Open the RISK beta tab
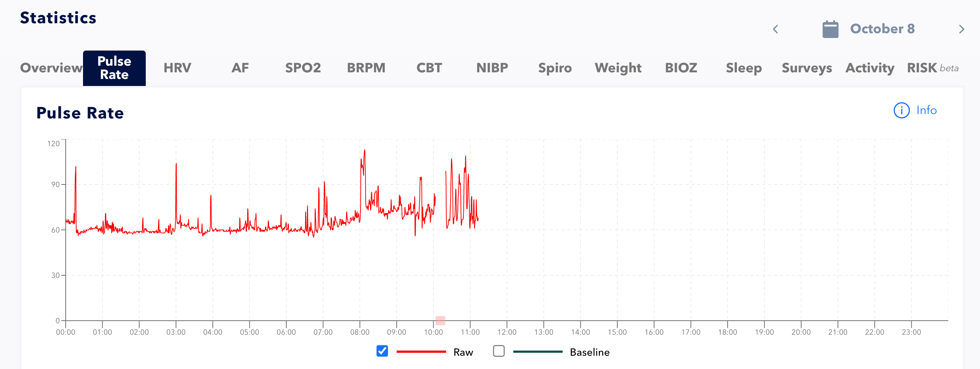Image resolution: width=980 pixels, height=369 pixels. (x=932, y=68)
